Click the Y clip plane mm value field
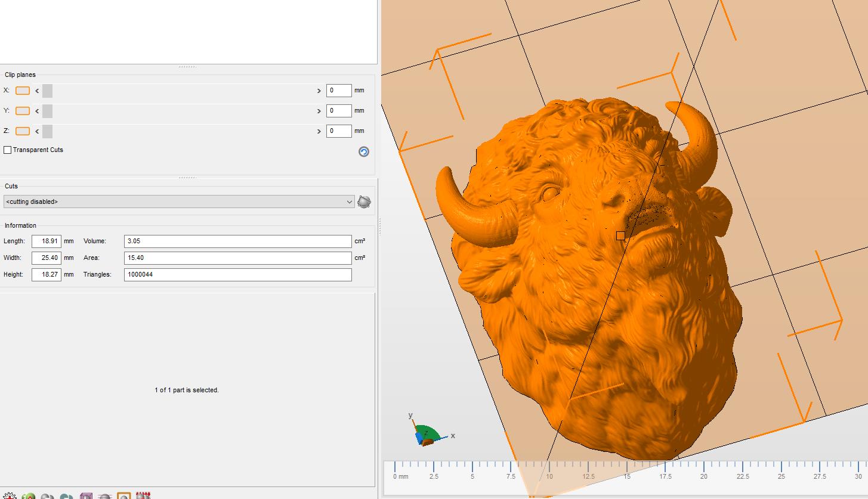This screenshot has height=499, width=868. point(338,111)
